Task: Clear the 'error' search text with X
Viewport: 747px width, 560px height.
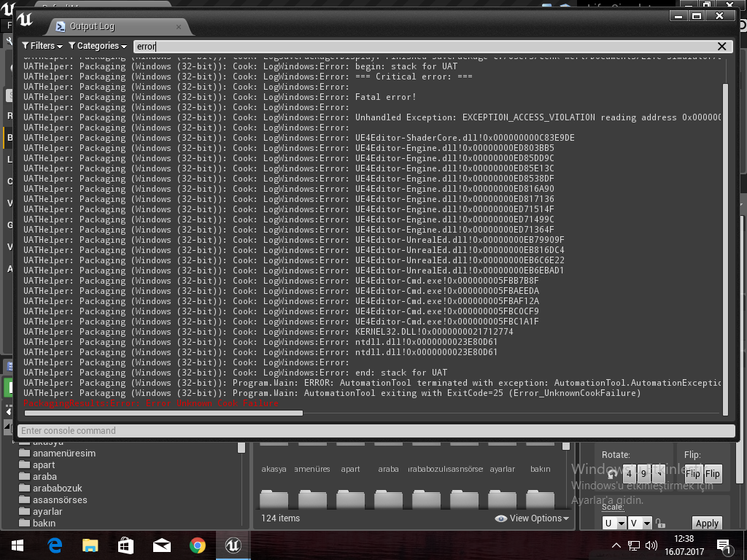Action: click(x=721, y=46)
